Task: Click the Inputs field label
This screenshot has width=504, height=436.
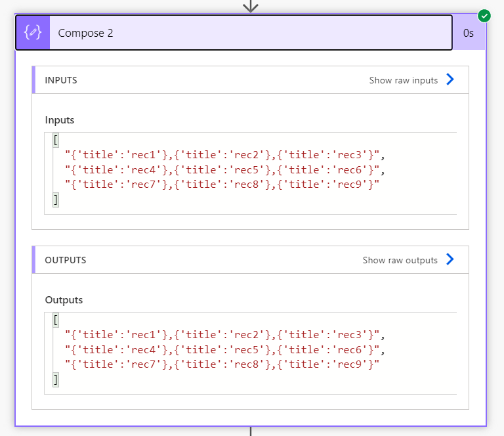Action: coord(60,120)
